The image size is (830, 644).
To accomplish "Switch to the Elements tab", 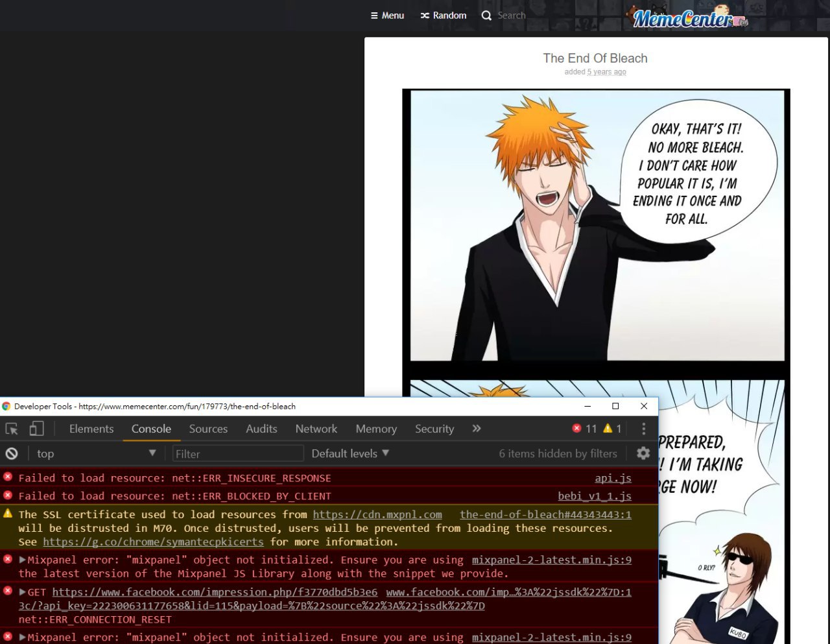I will [x=91, y=429].
